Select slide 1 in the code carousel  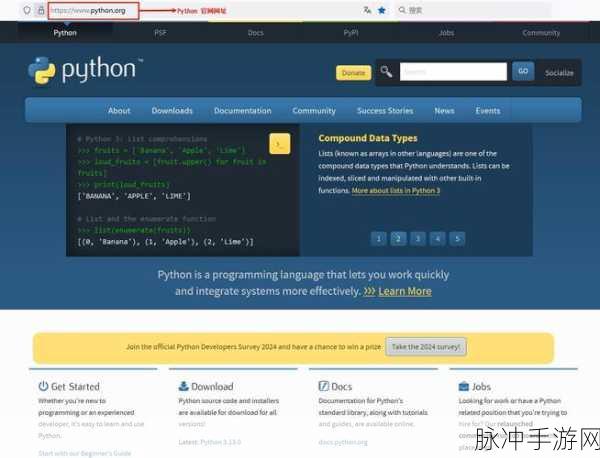click(378, 239)
